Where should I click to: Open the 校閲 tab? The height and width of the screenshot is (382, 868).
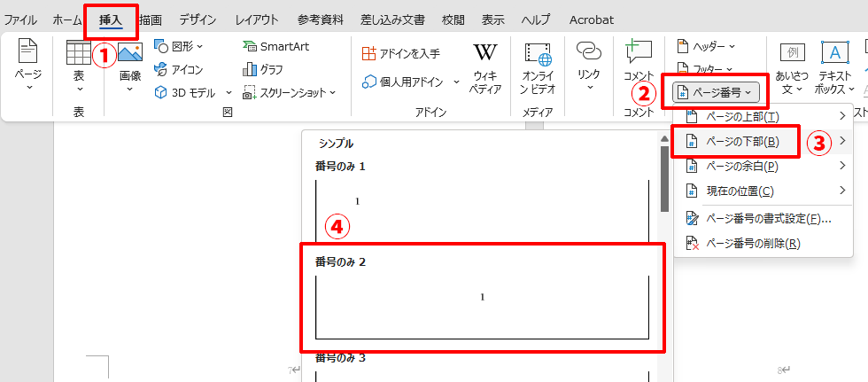tap(453, 20)
